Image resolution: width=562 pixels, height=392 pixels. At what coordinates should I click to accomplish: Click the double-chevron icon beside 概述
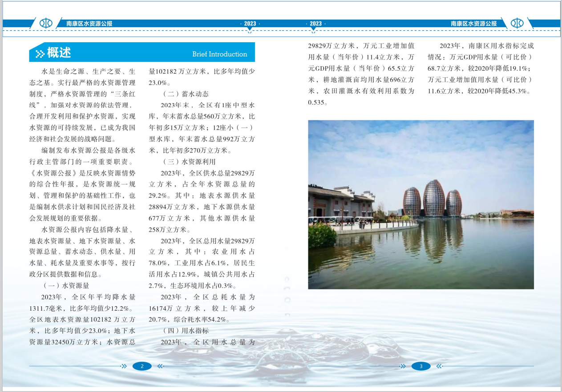coord(40,54)
